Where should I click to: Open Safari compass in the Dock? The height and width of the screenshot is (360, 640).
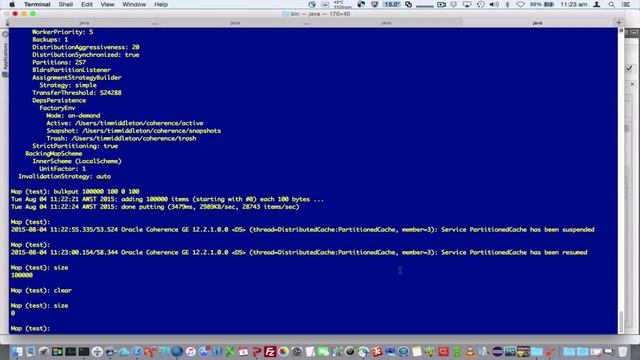coord(137,351)
